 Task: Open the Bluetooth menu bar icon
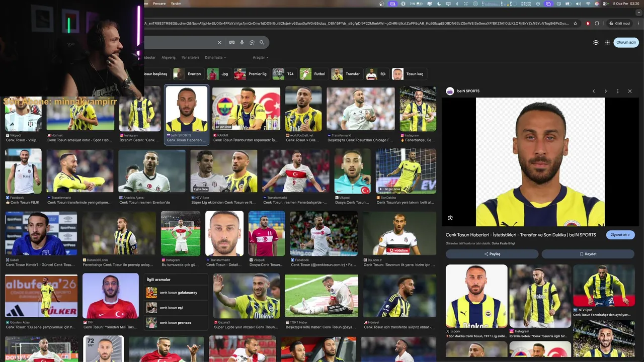click(457, 4)
